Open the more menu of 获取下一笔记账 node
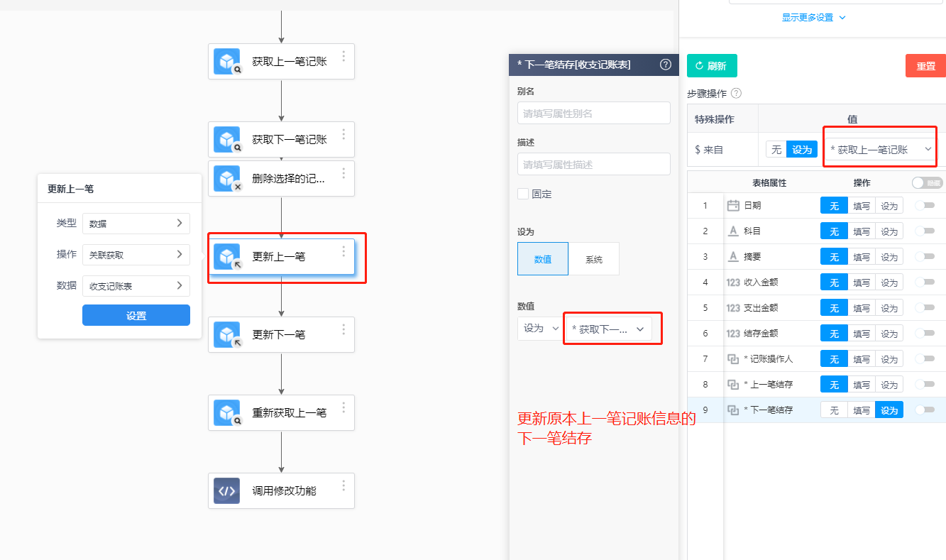The width and height of the screenshot is (946, 560). 343,134
